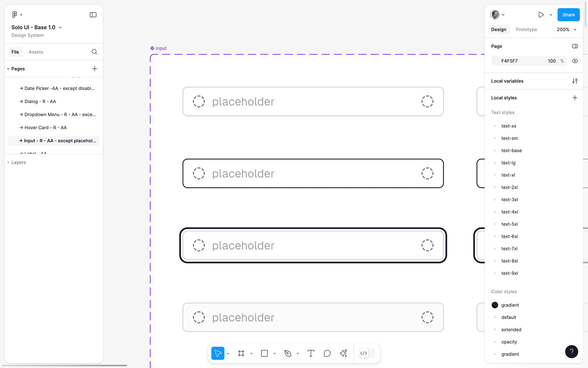
Task: Select the Comment tool
Action: [x=327, y=353]
